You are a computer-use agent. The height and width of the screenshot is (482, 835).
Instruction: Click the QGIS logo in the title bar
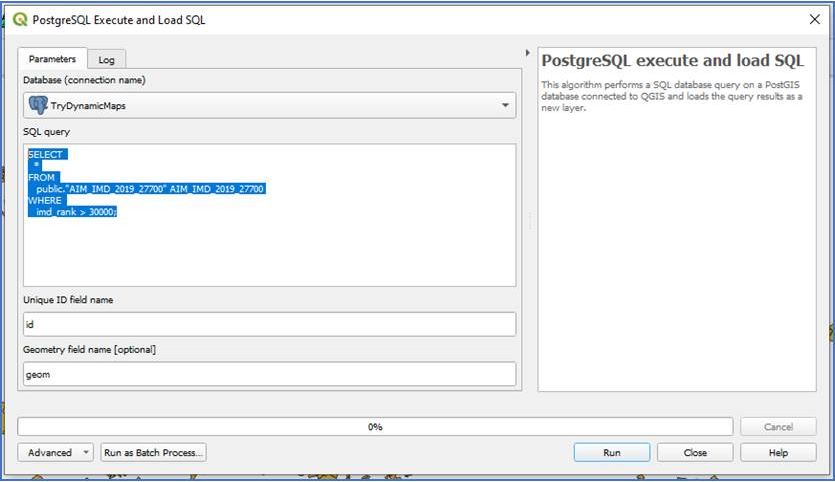click(20, 20)
